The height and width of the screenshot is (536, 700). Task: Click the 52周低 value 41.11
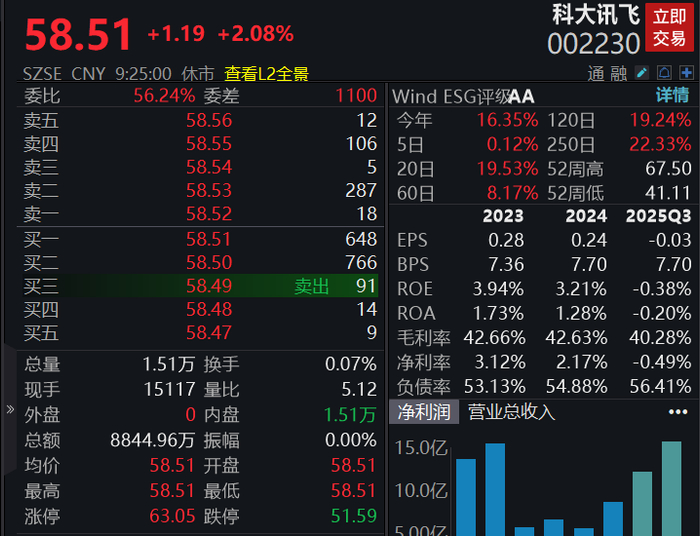pyautogui.click(x=668, y=193)
